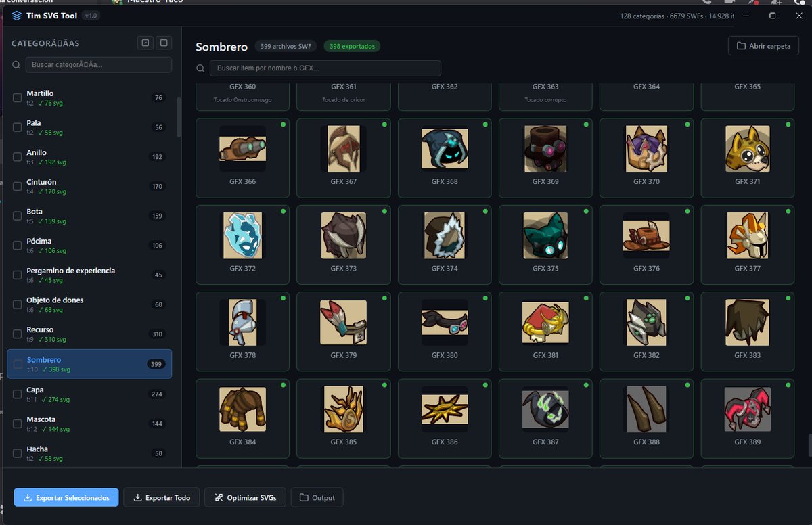
Task: Pick the GFX 381 red crown hat
Action: point(545,322)
